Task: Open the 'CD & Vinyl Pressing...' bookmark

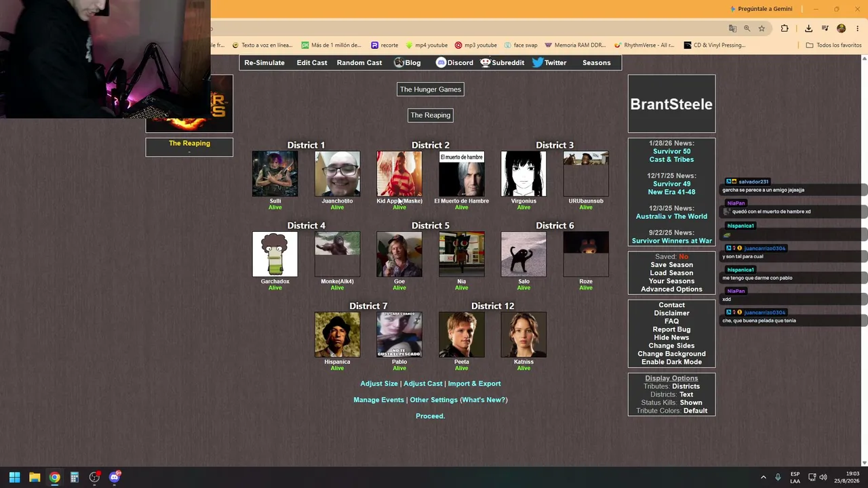Action: point(715,45)
